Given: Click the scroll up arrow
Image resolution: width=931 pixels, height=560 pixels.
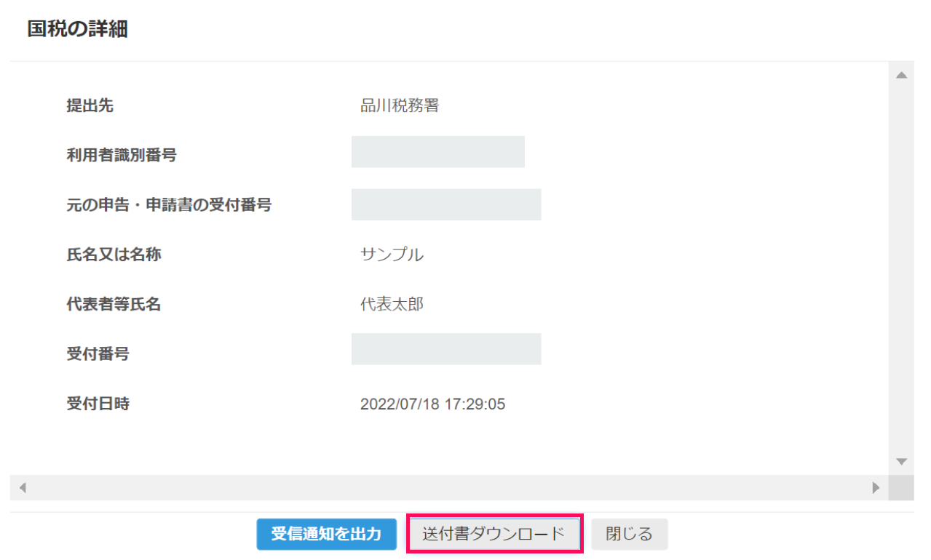Looking at the screenshot, I should [901, 75].
